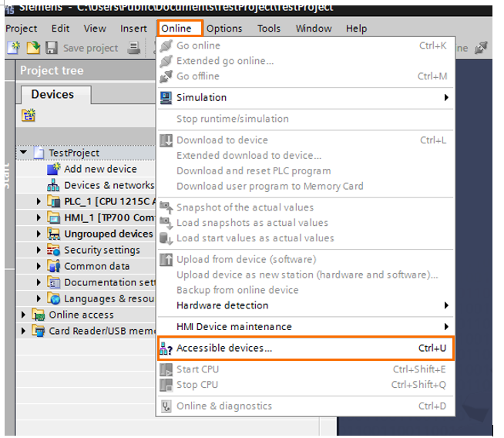The height and width of the screenshot is (438, 504).
Task: Click the Save project floppy icon
Action: point(52,48)
